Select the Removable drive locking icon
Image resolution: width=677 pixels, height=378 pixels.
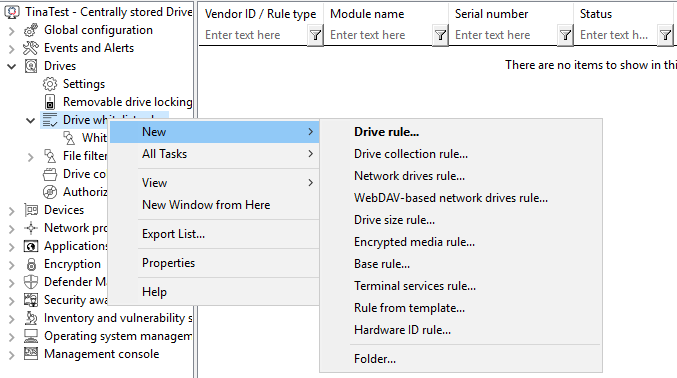pos(50,102)
